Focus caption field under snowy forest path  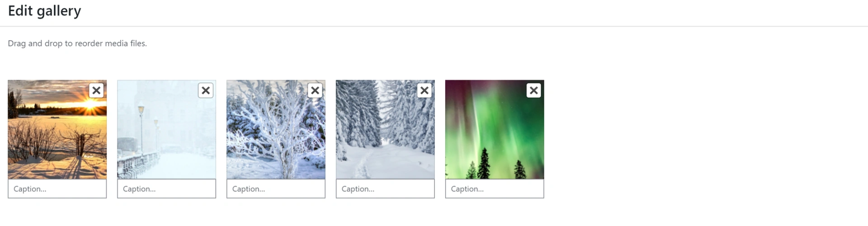[385, 189]
